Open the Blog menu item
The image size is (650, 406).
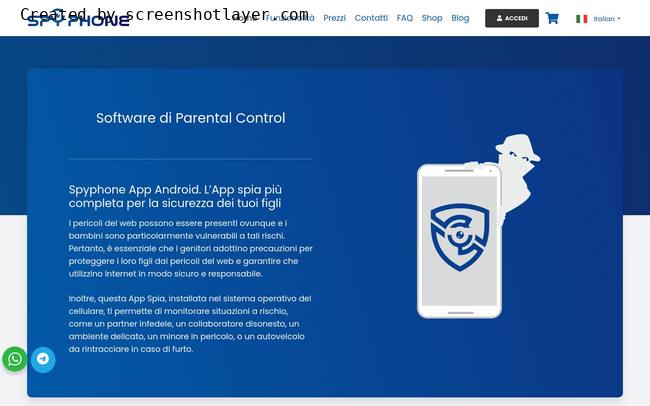pyautogui.click(x=460, y=18)
